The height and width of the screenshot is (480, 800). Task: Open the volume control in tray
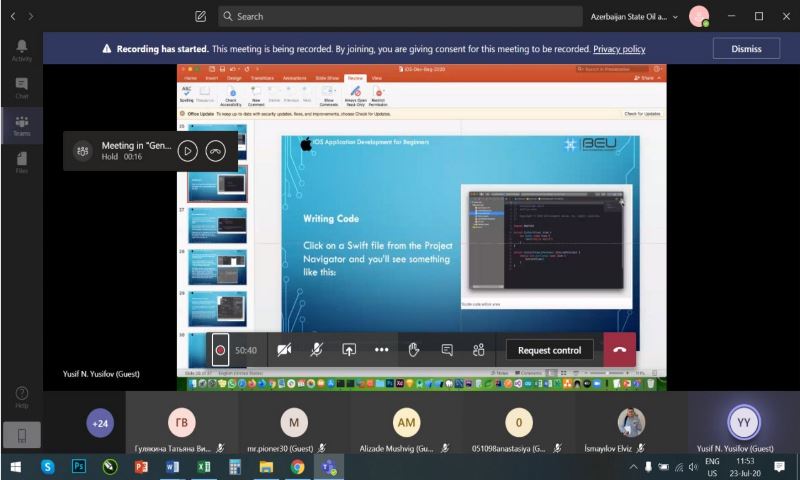coord(693,467)
